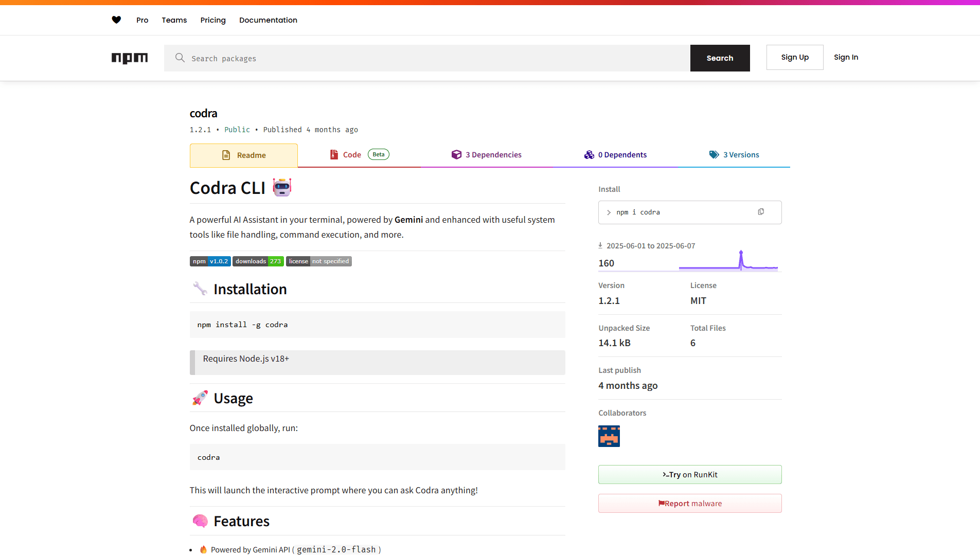This screenshot has height=555, width=980.
Task: Click the npm version v1.0.2 badge
Action: [210, 261]
